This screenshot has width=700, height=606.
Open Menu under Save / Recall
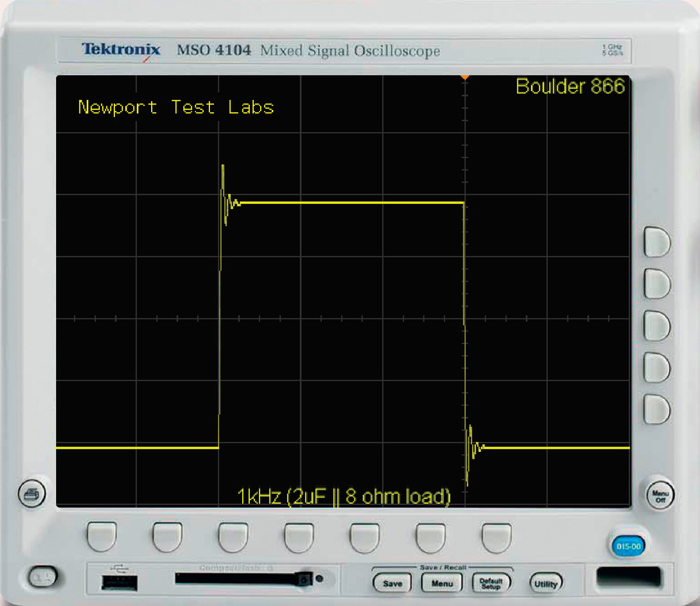pos(442,583)
